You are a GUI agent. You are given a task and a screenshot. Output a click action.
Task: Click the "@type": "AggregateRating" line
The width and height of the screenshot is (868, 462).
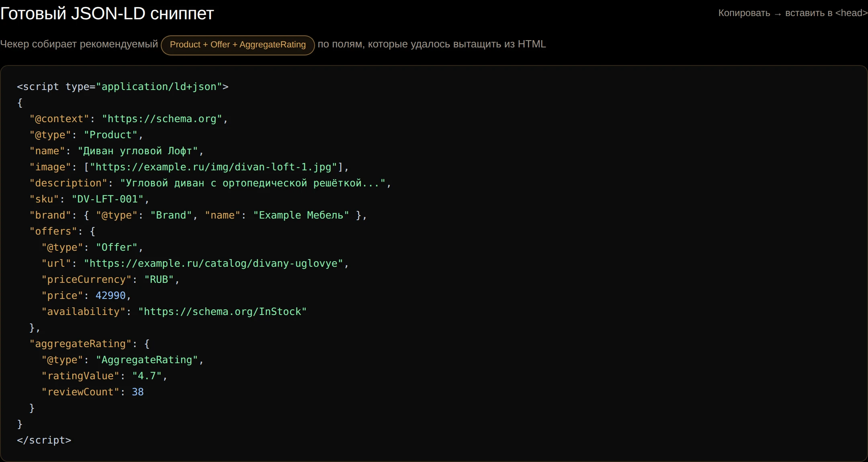click(123, 360)
